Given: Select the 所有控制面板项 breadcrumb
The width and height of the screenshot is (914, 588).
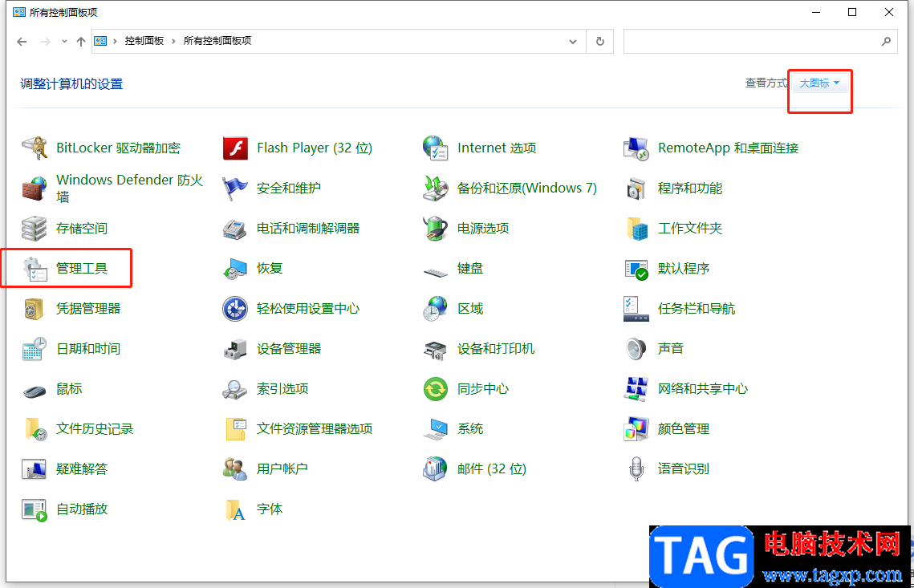Looking at the screenshot, I should coord(217,41).
